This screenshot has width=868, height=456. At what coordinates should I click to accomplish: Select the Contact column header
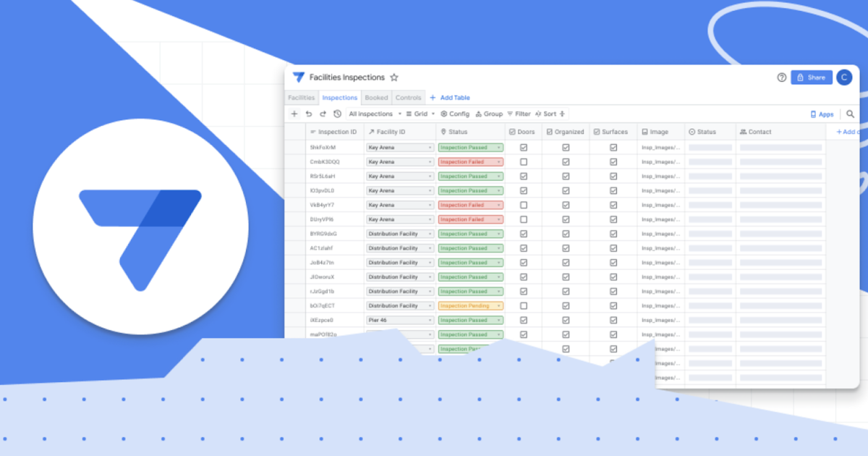(781, 132)
